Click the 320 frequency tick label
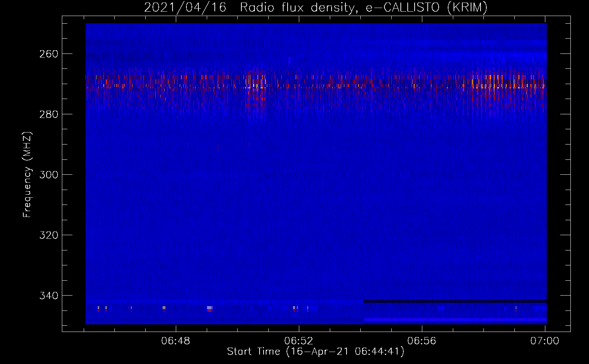 48,235
